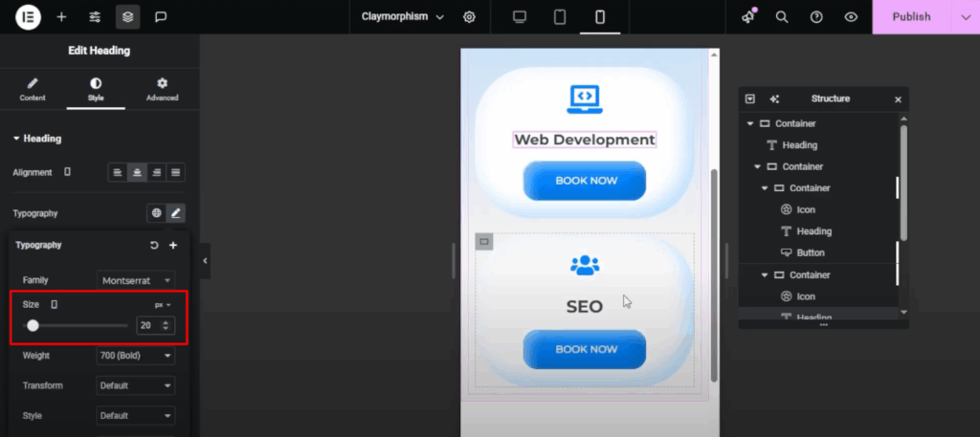Viewport: 980px width, 437px height.
Task: Click the global typography globe icon
Action: point(156,213)
